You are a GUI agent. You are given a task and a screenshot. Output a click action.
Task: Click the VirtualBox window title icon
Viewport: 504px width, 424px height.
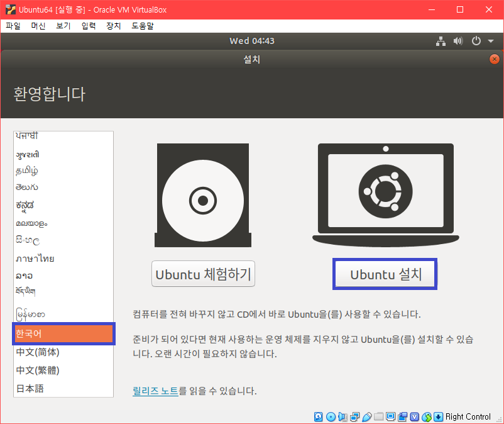(x=10, y=9)
